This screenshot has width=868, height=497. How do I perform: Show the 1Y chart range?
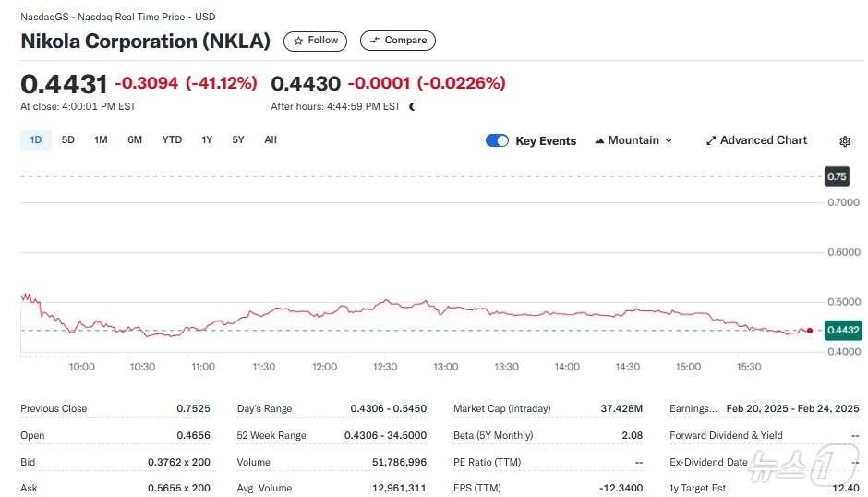click(207, 140)
